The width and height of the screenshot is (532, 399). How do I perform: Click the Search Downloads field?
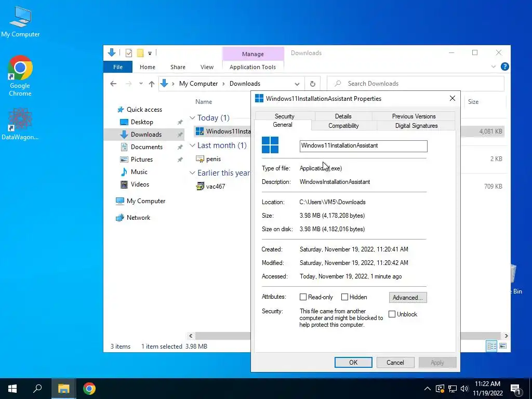click(x=415, y=84)
